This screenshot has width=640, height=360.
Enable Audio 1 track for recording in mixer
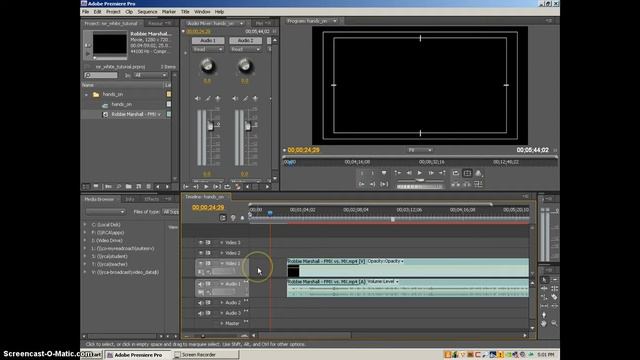click(218, 98)
